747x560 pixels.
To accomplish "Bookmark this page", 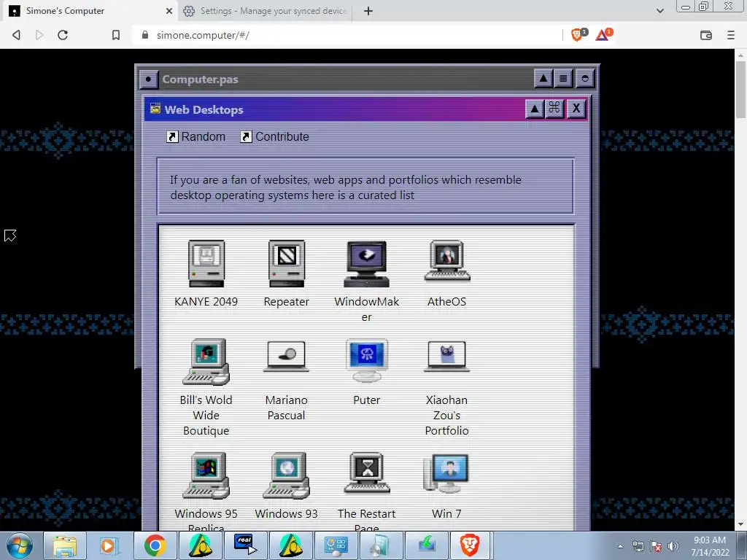I will click(116, 35).
